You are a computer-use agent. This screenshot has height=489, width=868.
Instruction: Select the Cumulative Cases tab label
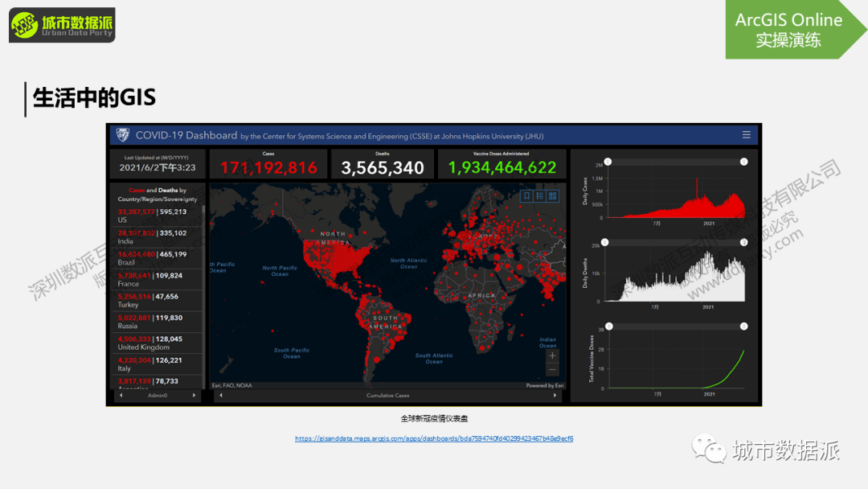point(387,396)
